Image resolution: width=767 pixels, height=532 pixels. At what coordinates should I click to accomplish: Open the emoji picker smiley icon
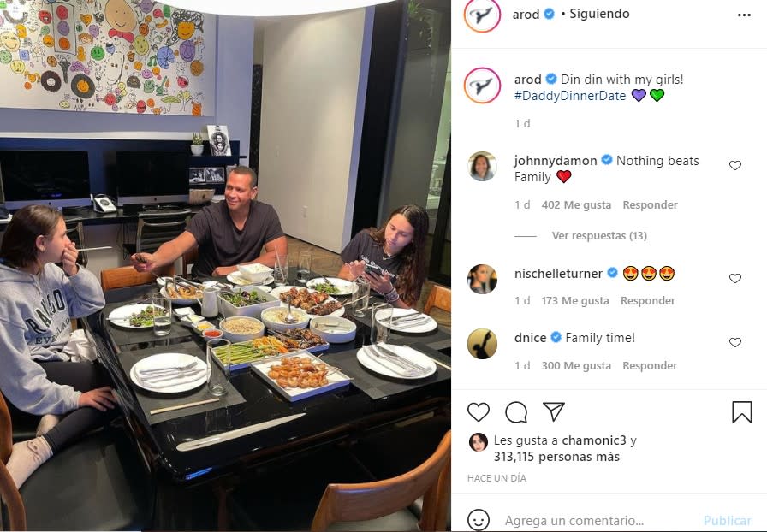478,520
